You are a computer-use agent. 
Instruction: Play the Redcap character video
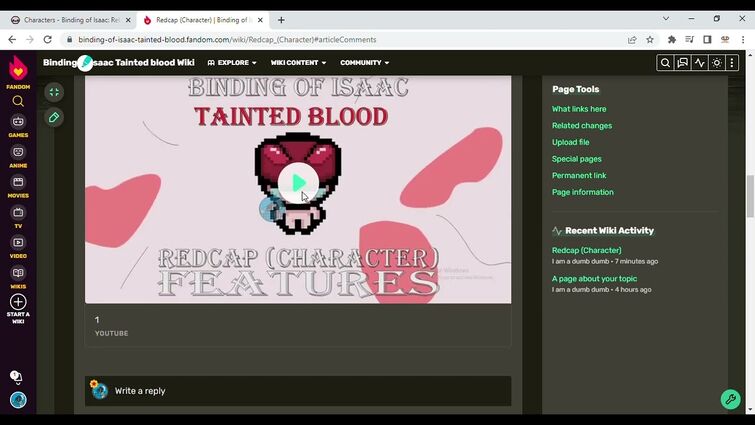click(299, 183)
